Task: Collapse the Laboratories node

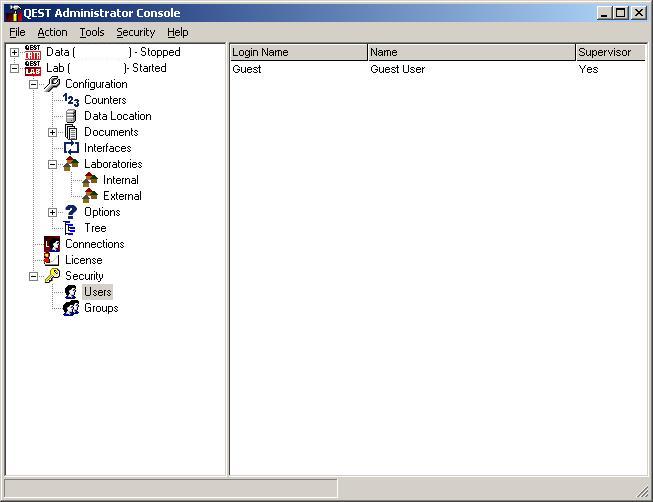Action: pyautogui.click(x=52, y=164)
